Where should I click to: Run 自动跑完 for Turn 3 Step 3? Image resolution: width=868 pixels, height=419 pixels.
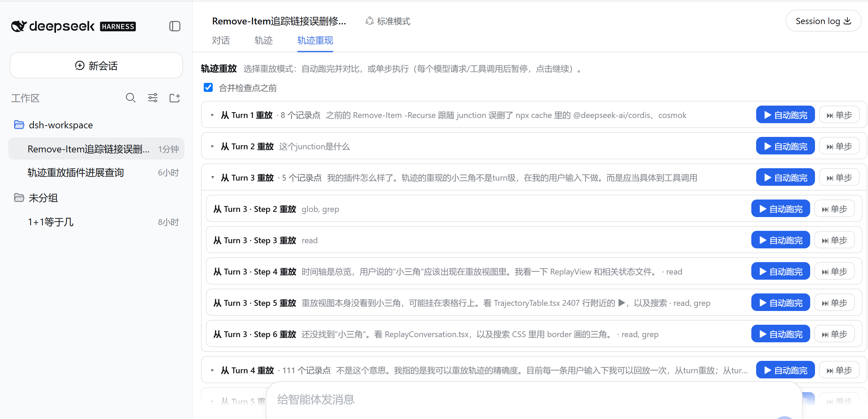point(781,240)
